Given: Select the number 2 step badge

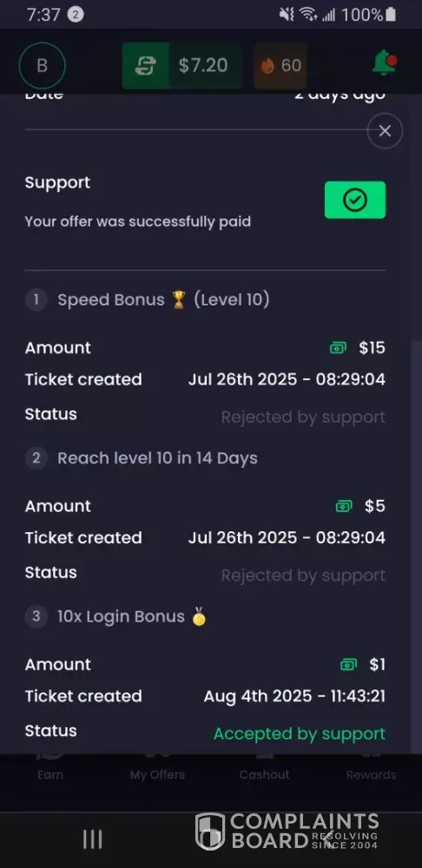Looking at the screenshot, I should coord(36,458).
